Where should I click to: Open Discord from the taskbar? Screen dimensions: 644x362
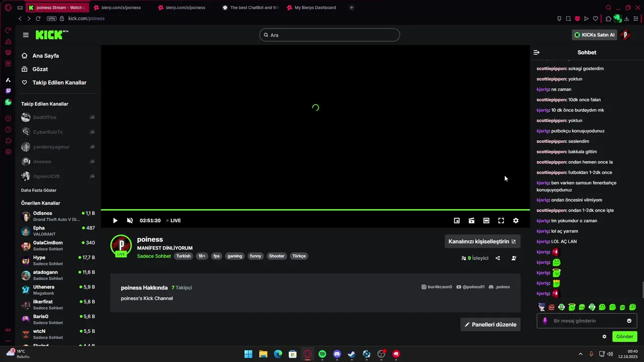click(337, 354)
